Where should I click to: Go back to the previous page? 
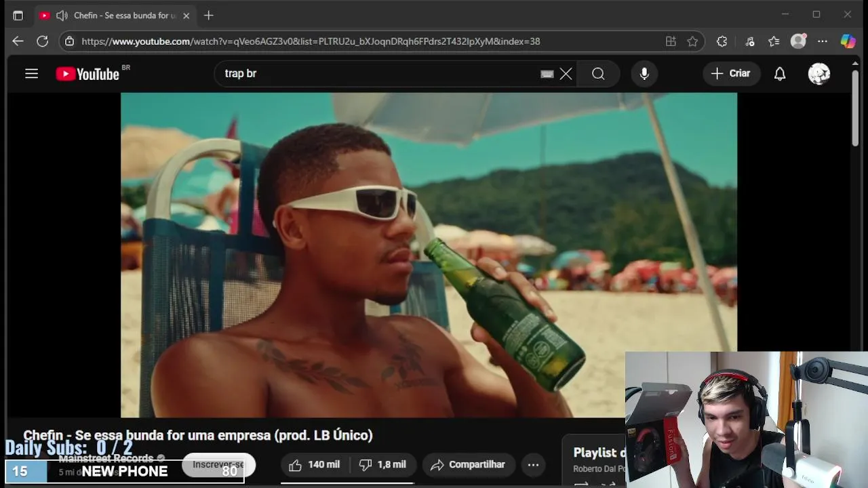[x=18, y=41]
